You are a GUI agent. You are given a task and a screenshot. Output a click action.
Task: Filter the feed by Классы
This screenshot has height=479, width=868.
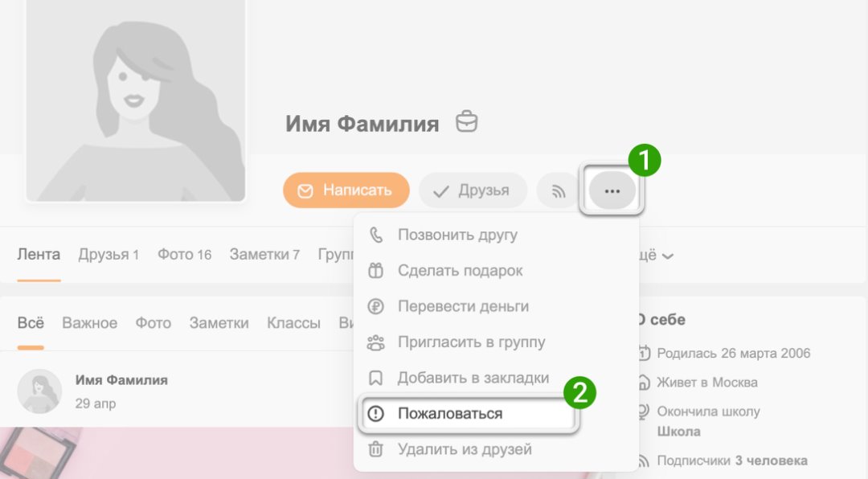click(x=293, y=323)
